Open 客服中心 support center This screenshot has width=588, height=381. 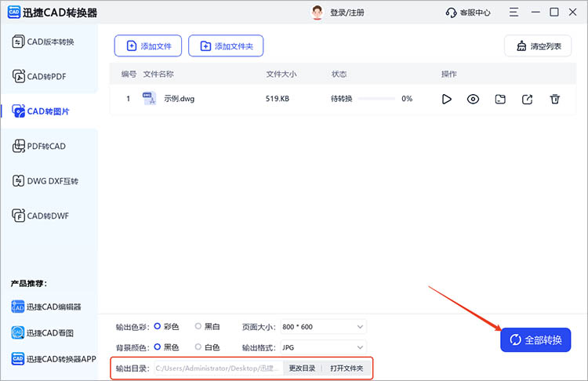tap(467, 13)
